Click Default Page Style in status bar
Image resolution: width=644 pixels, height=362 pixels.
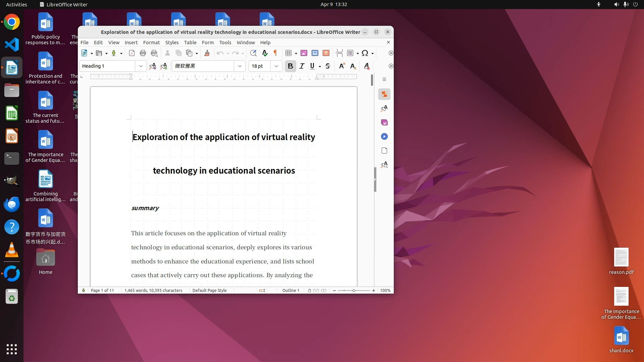coord(210,290)
